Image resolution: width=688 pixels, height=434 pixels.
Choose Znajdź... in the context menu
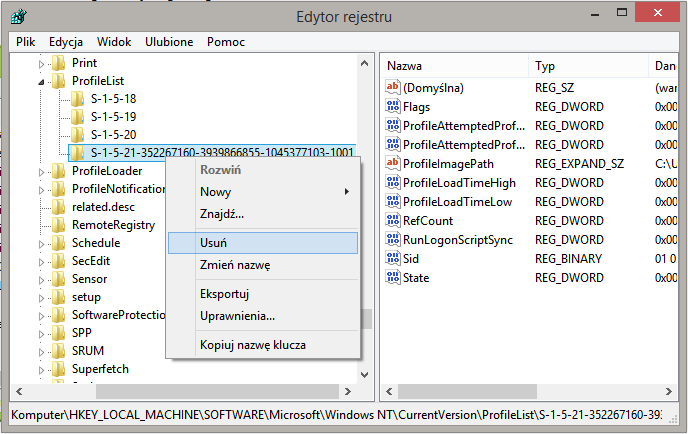coord(263,214)
